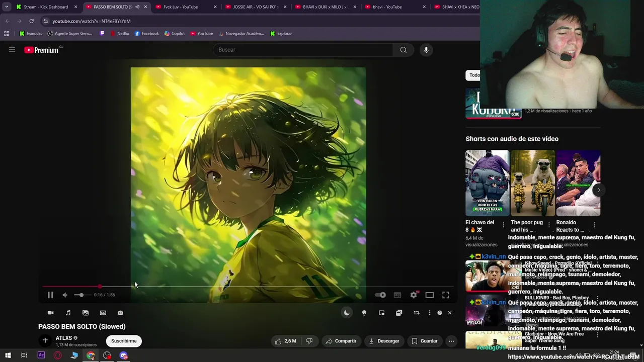Show next shorts with right chevron
The width and height of the screenshot is (644, 362).
598,190
